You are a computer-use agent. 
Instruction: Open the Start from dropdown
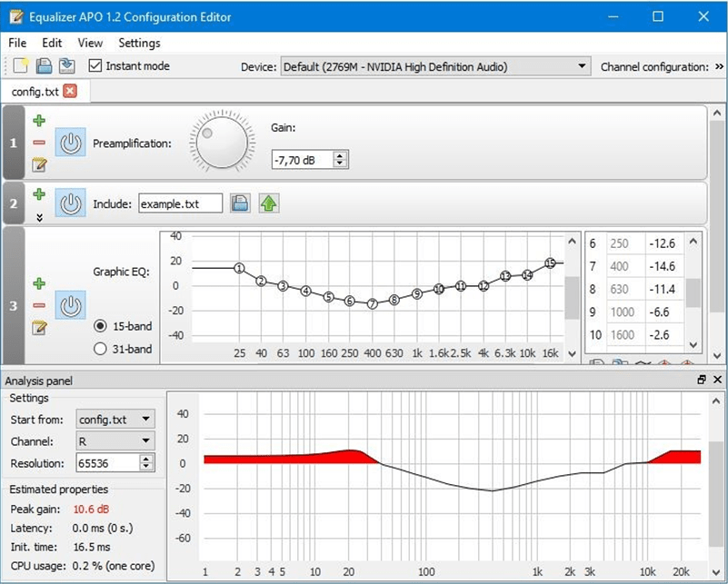115,419
